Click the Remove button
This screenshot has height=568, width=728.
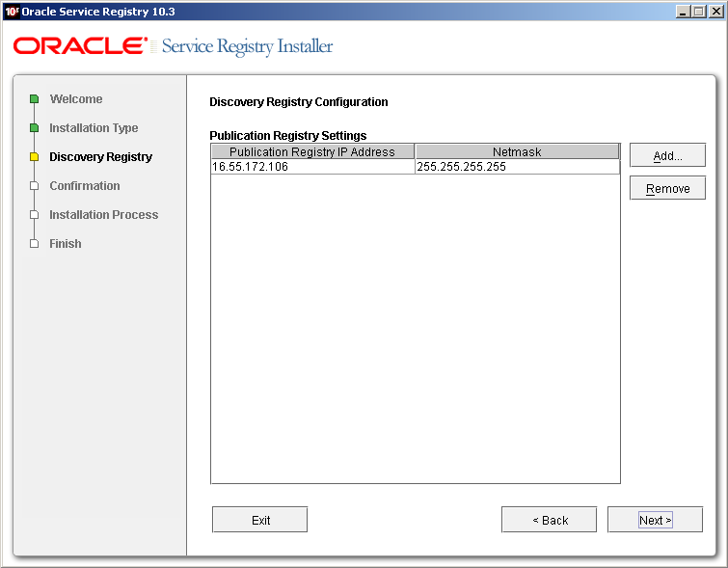(667, 188)
